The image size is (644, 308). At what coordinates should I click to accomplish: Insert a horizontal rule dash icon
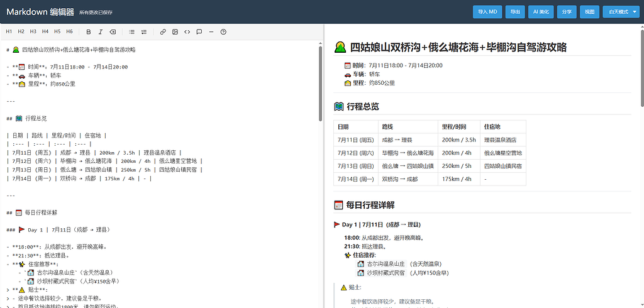pos(211,31)
